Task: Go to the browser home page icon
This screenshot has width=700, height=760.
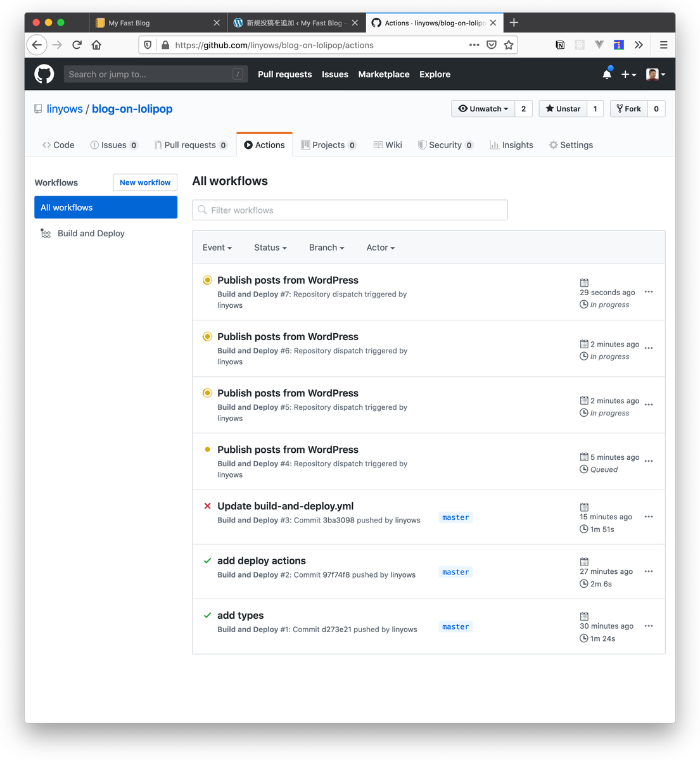Action: (96, 45)
